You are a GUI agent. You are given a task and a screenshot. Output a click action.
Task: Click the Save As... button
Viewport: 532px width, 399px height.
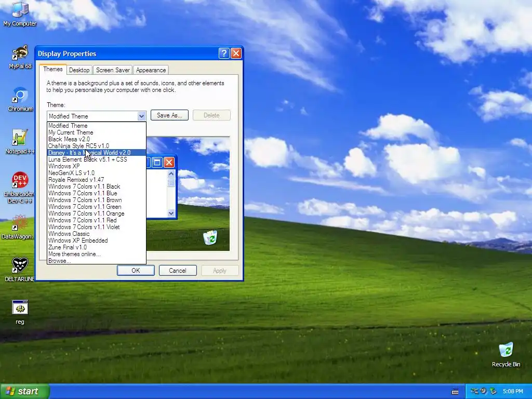(169, 115)
